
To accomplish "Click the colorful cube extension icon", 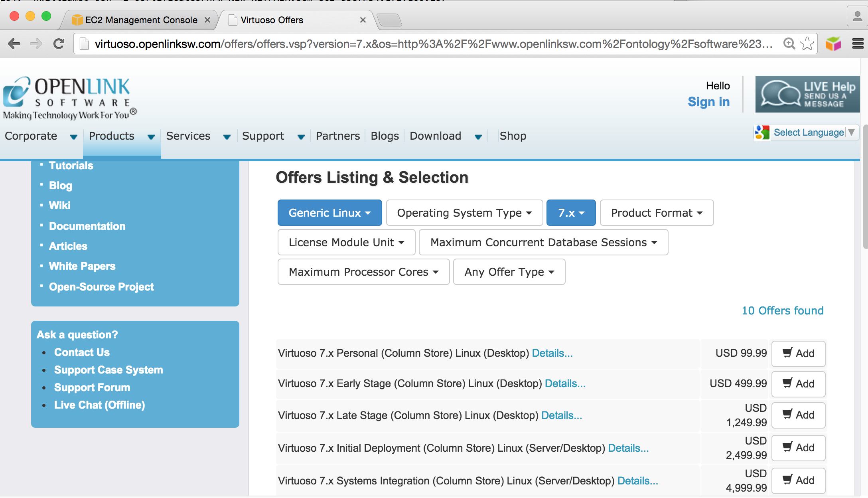I will click(x=833, y=43).
